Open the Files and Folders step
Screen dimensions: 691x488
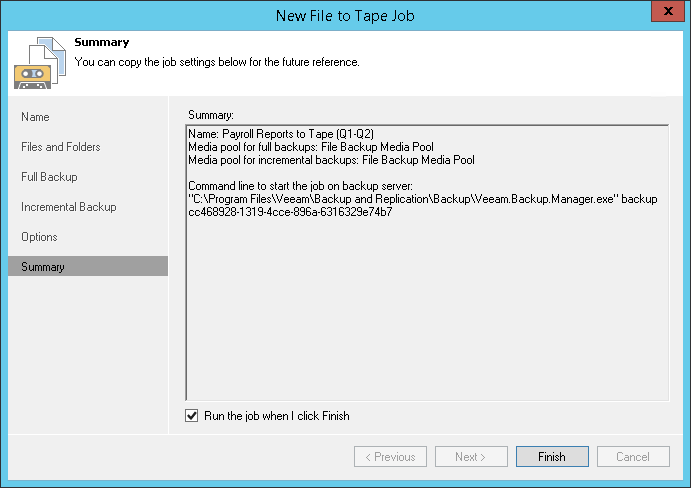coord(61,147)
